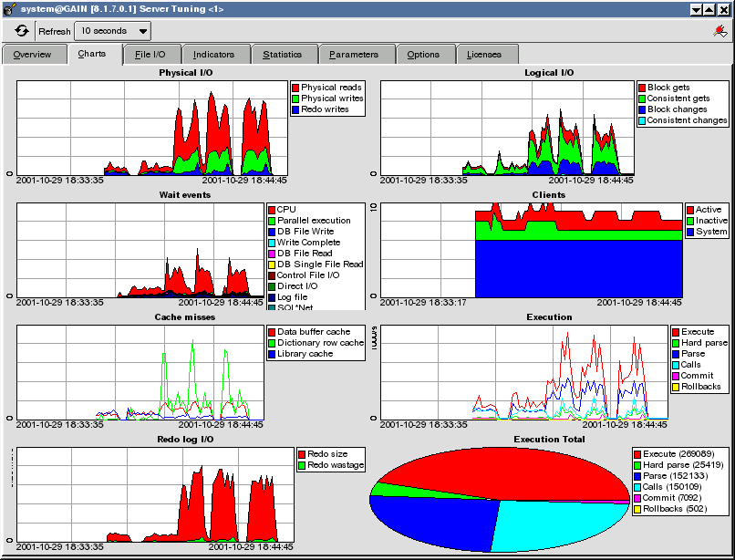The height and width of the screenshot is (560, 735).
Task: Click the Execute (269089) legend entry
Action: pos(678,453)
